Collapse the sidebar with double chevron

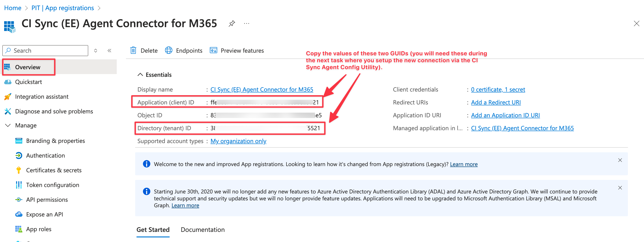(x=109, y=51)
